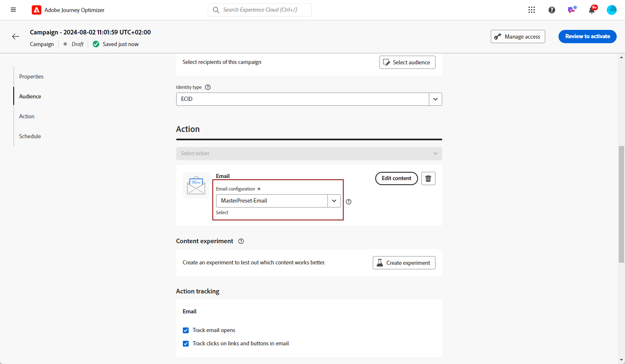Click the back arrow icon
The width and height of the screenshot is (625, 364).
click(x=16, y=37)
